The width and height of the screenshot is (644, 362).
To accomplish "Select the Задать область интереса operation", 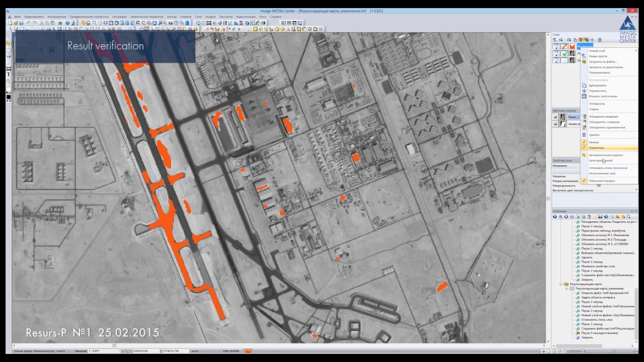I will click(x=598, y=298).
